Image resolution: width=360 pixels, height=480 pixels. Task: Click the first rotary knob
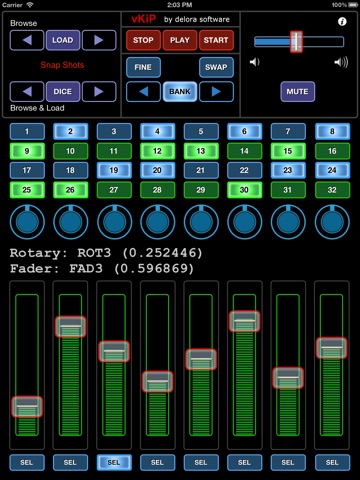(27, 222)
